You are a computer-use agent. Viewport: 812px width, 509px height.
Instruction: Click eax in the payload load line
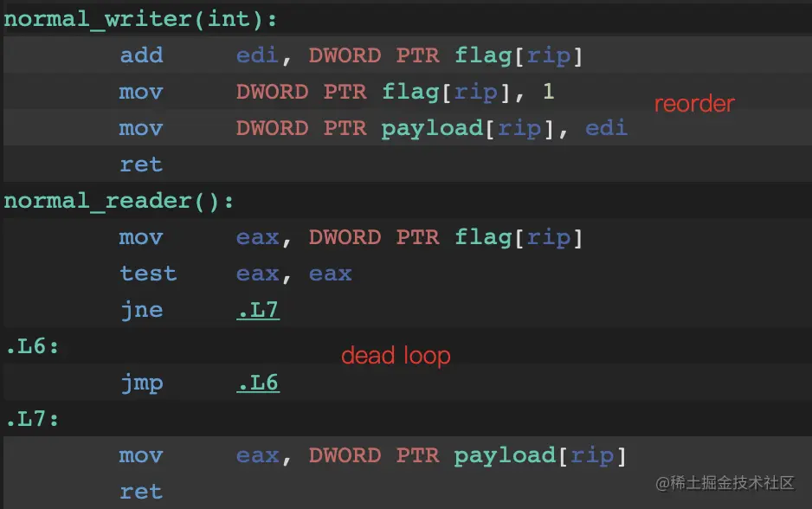(x=257, y=455)
